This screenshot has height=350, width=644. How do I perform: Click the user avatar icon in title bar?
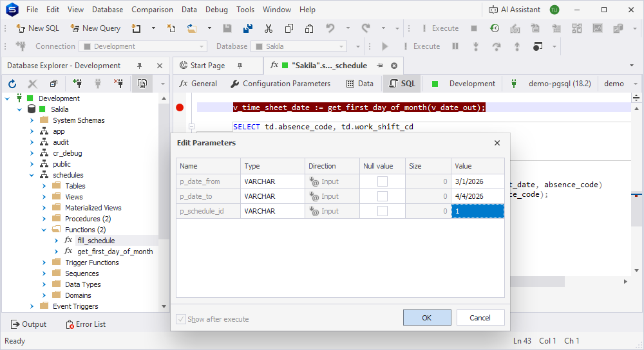pyautogui.click(x=554, y=10)
